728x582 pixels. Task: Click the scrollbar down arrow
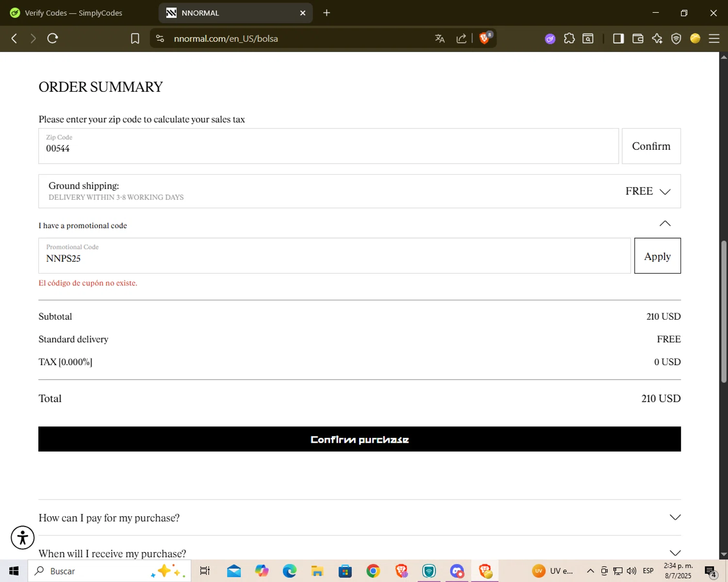[x=724, y=554]
